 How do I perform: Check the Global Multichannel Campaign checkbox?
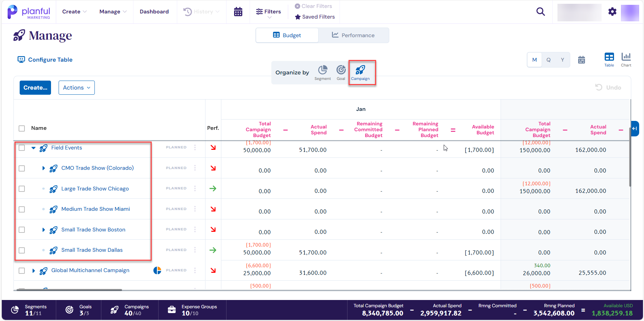22,271
